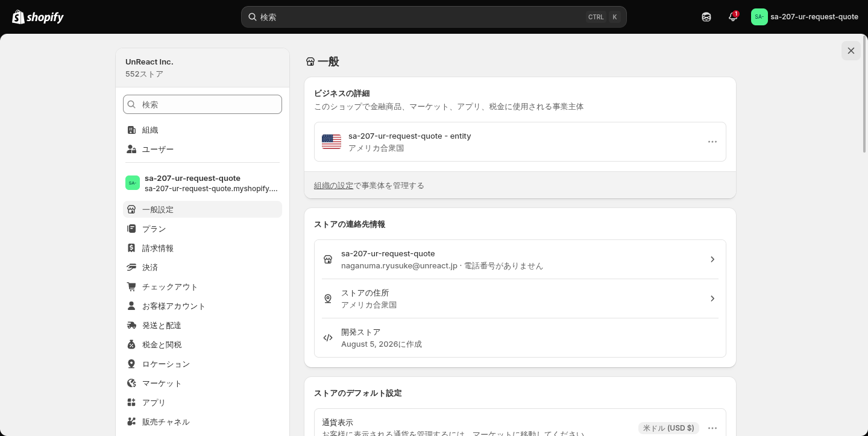The width and height of the screenshot is (868, 436).
Task: Click the 発送と配達 truck icon
Action: 131,325
